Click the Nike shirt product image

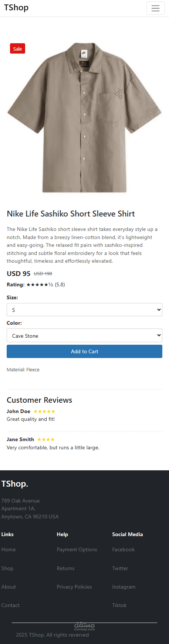(84, 117)
